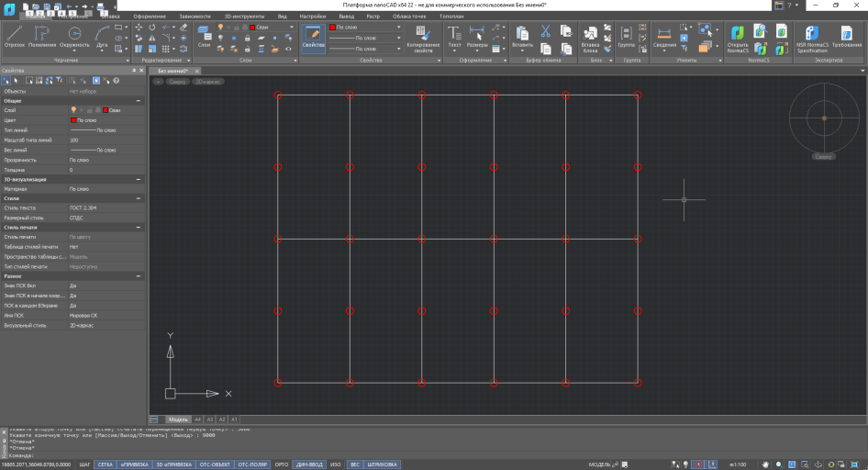Click the Вставить paste button
This screenshot has height=470, width=868.
[x=522, y=38]
